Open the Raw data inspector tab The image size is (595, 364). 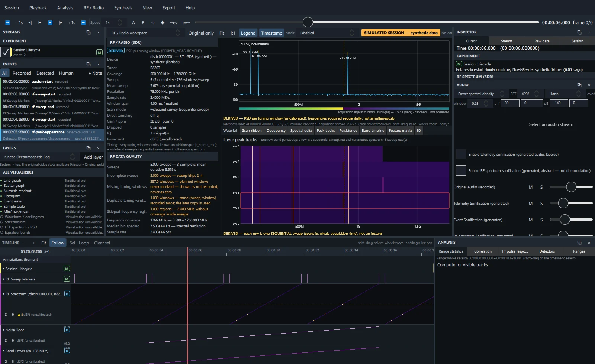[x=542, y=41]
